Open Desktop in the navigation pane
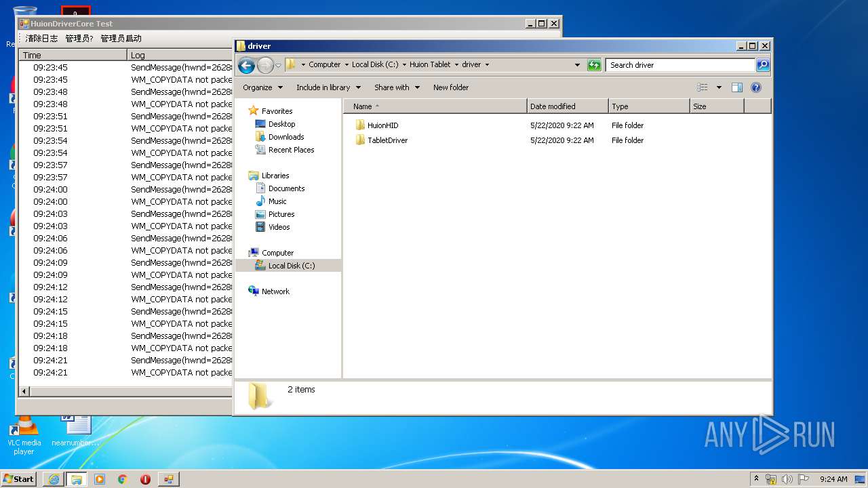 point(281,124)
